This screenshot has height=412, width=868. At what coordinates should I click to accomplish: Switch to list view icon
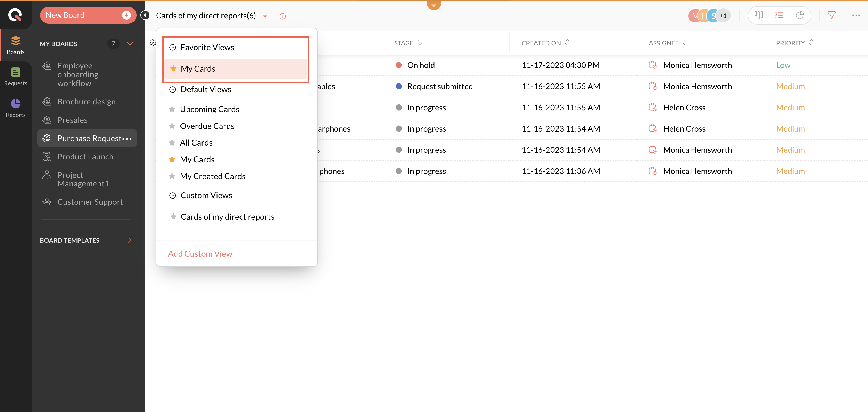[x=779, y=15]
